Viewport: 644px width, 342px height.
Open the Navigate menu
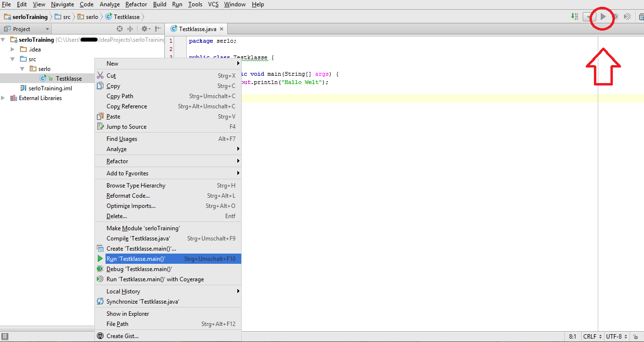click(x=63, y=4)
